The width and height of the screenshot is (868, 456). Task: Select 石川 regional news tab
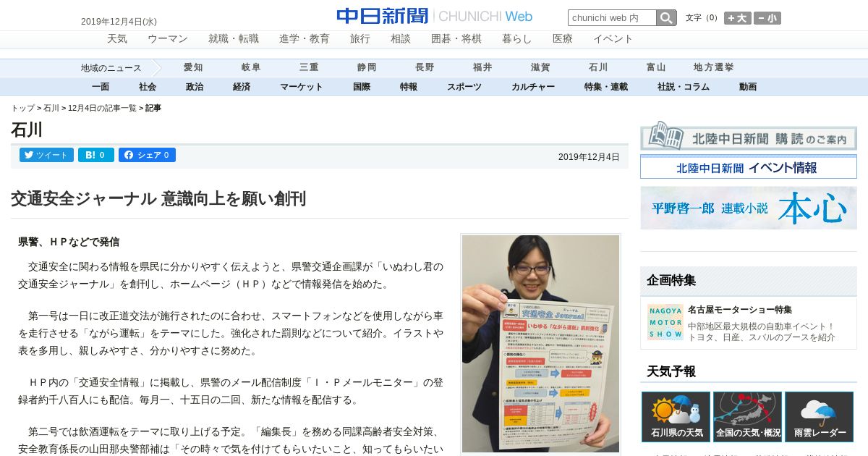point(598,67)
